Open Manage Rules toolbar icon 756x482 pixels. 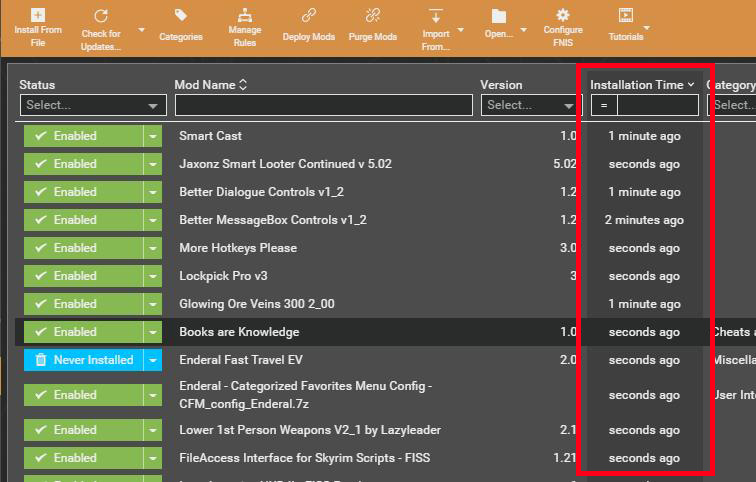click(244, 15)
